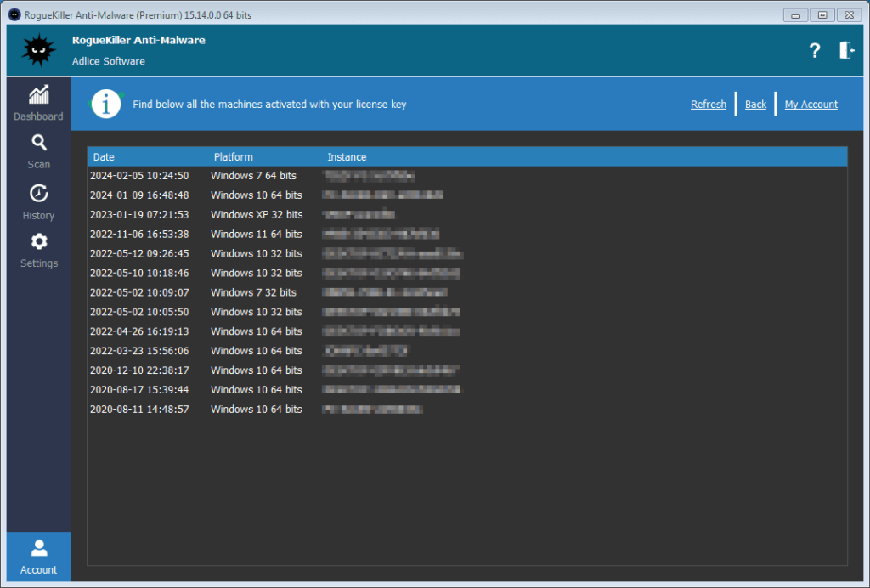Open the My Account link

click(x=811, y=105)
